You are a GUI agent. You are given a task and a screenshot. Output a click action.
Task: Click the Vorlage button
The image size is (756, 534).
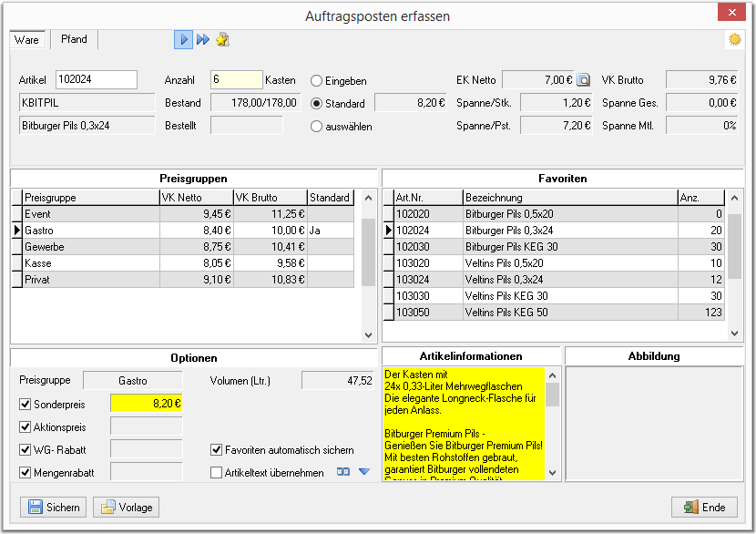click(x=127, y=507)
